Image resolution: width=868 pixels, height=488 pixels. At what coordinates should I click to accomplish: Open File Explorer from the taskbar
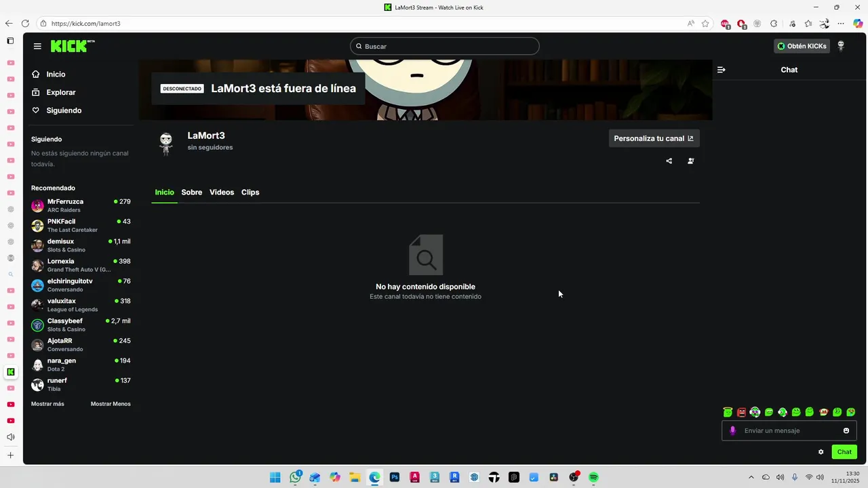(x=355, y=477)
